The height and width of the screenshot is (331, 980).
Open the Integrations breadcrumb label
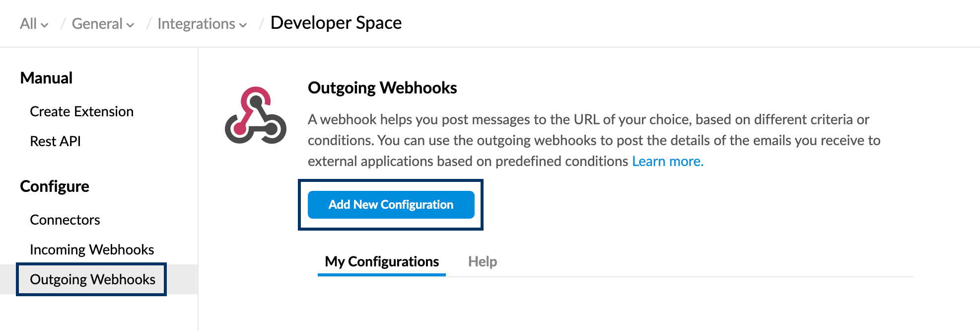click(196, 24)
